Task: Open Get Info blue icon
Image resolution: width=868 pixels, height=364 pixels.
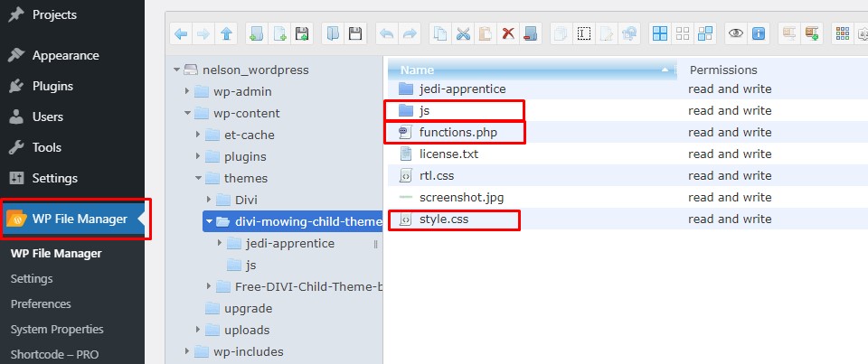Action: click(x=758, y=33)
